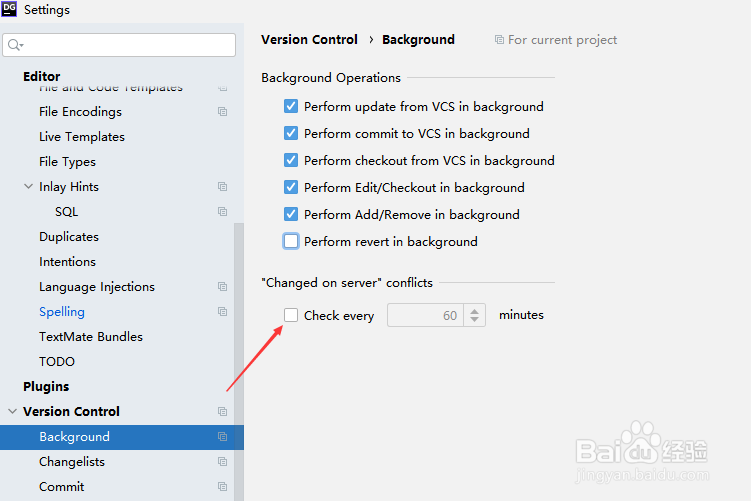
Task: Click the project-level icon beside Commit
Action: point(222,486)
